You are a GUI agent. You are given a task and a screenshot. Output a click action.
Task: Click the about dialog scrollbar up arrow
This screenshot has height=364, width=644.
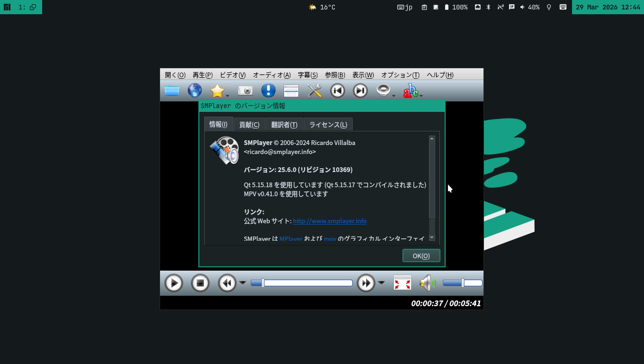[x=432, y=138]
